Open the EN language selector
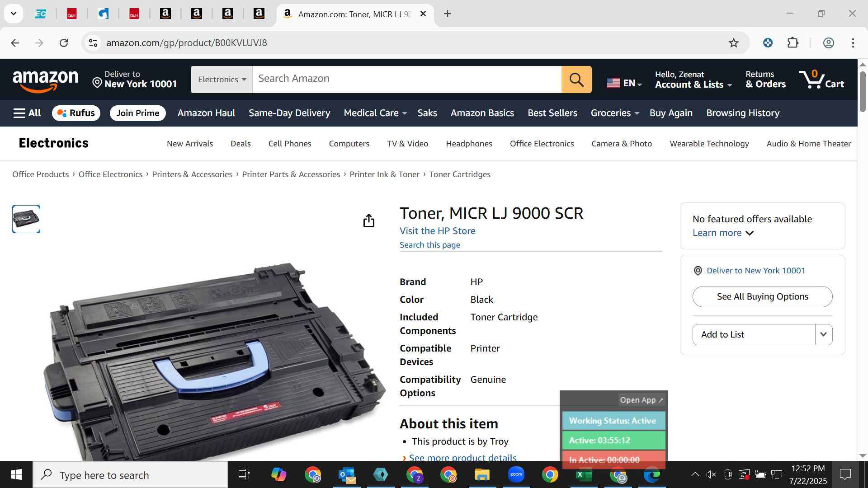The height and width of the screenshot is (488, 868). (x=624, y=83)
